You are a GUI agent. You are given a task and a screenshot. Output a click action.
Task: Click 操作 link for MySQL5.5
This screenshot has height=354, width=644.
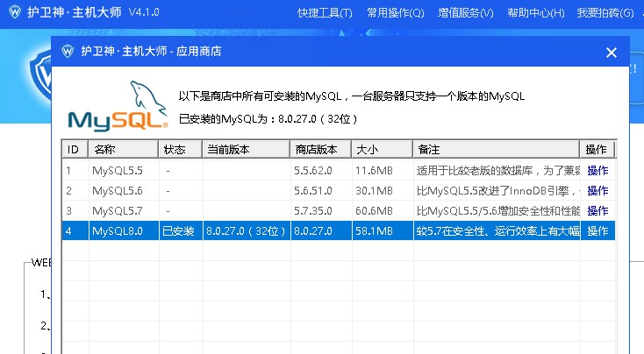(597, 170)
